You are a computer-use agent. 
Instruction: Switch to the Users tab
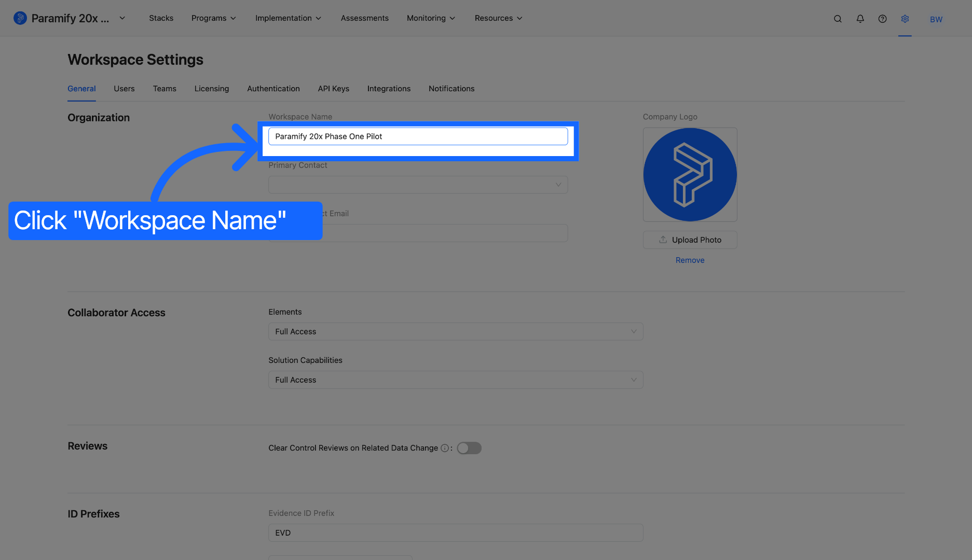tap(124, 89)
